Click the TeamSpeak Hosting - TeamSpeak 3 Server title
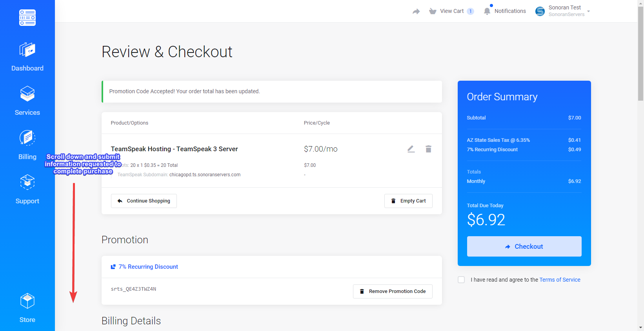Viewport: 644px width, 331px height. (174, 149)
